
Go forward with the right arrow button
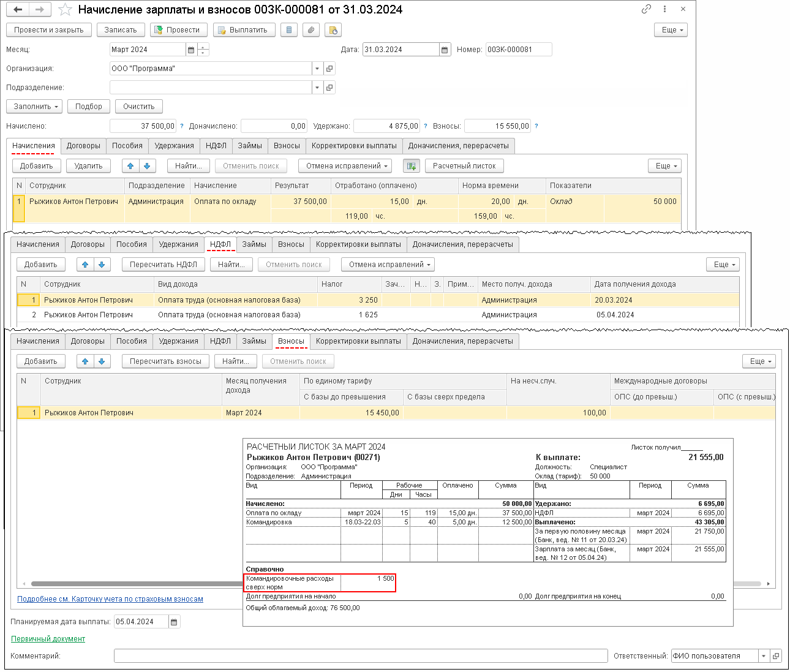(x=39, y=10)
